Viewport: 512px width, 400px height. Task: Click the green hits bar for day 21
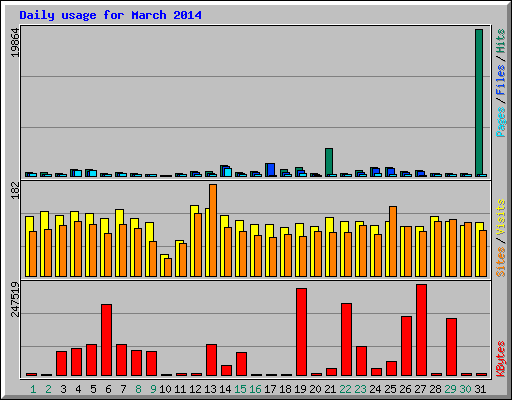[x=329, y=162]
